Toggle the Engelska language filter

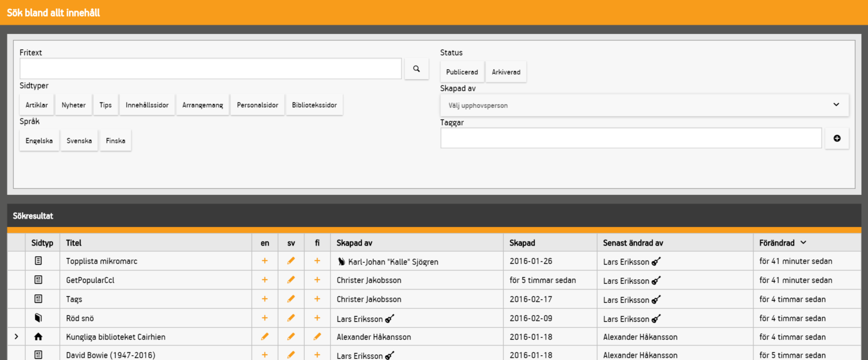coord(39,141)
